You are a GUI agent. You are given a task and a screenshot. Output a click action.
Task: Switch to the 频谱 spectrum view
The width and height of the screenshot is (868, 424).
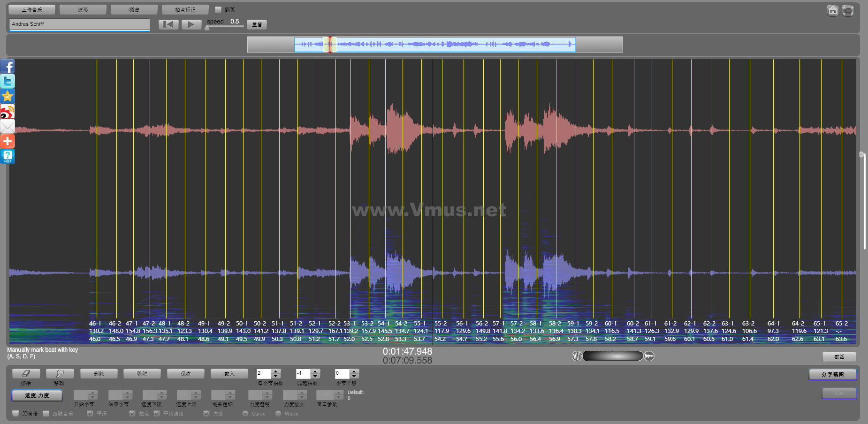click(x=134, y=10)
